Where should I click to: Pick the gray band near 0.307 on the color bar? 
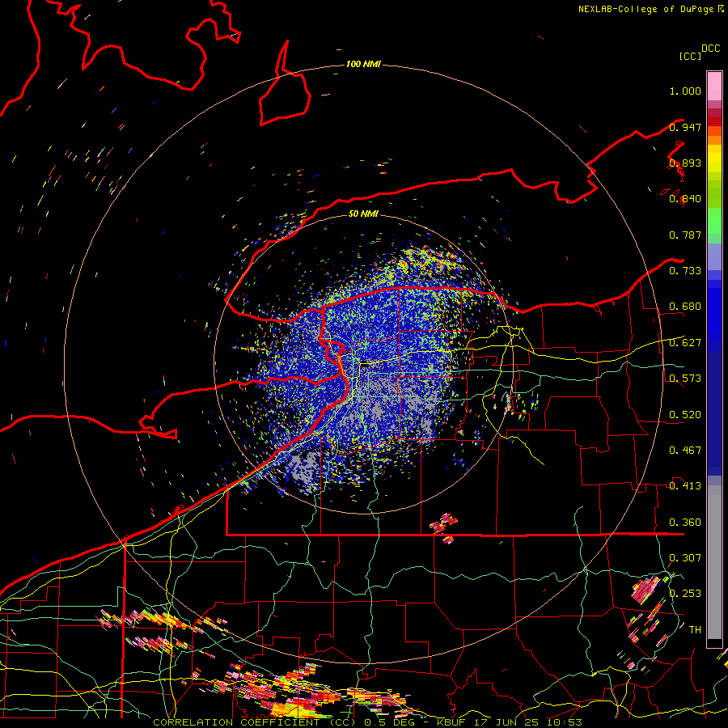pyautogui.click(x=714, y=562)
